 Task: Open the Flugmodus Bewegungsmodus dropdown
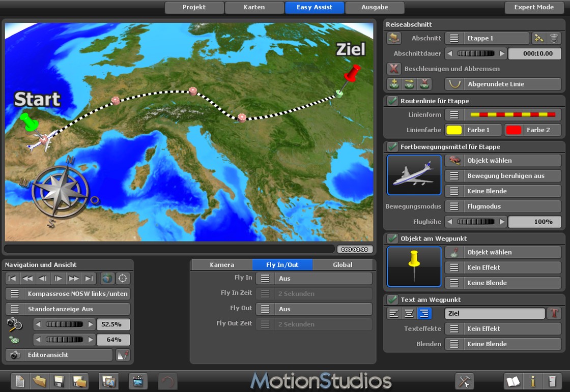click(503, 206)
